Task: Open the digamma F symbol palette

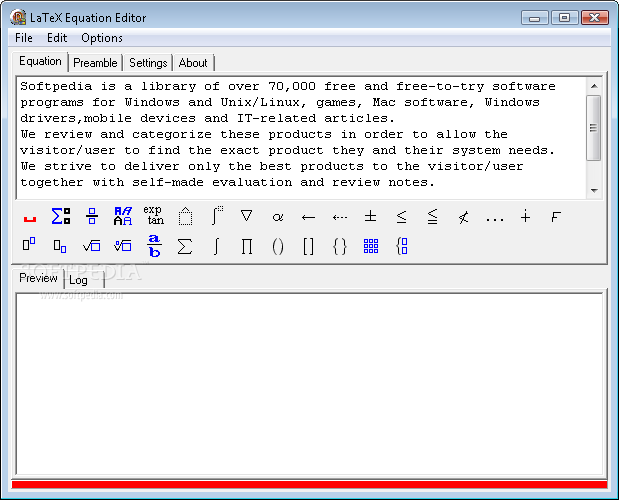Action: coord(556,217)
